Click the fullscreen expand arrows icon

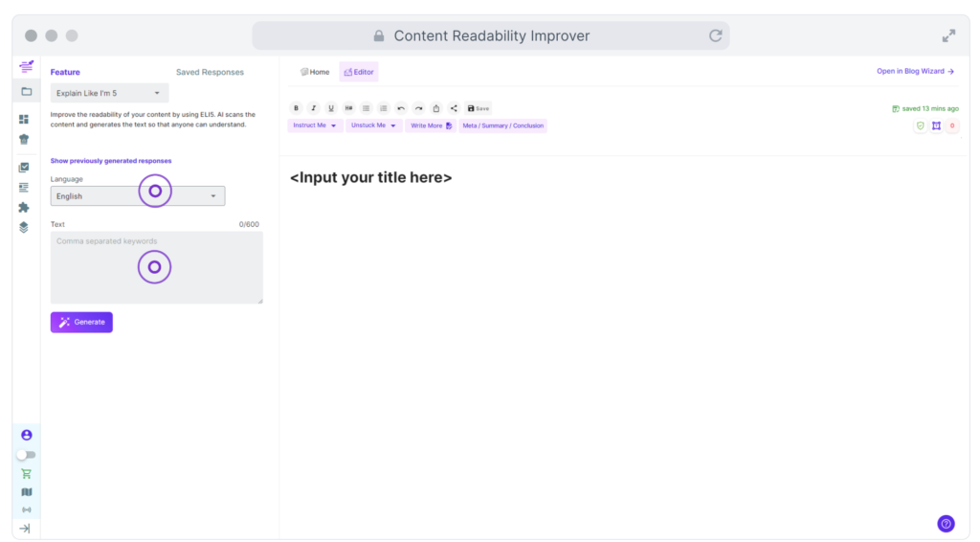(x=948, y=35)
